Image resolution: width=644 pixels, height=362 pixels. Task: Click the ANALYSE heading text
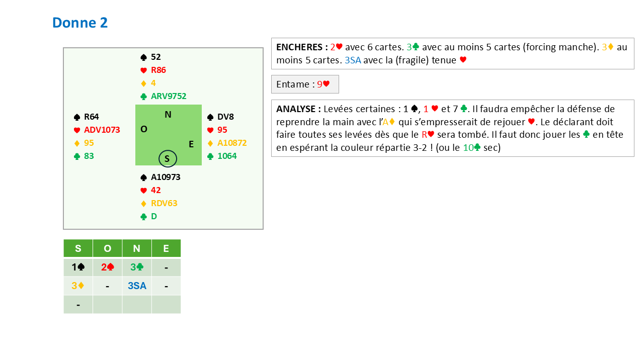(298, 109)
